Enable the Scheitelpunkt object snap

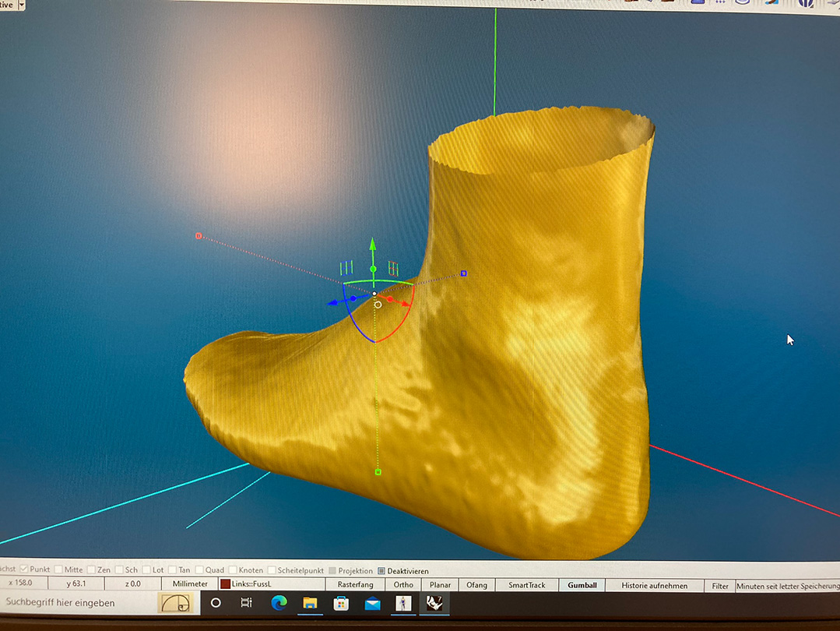[272, 570]
